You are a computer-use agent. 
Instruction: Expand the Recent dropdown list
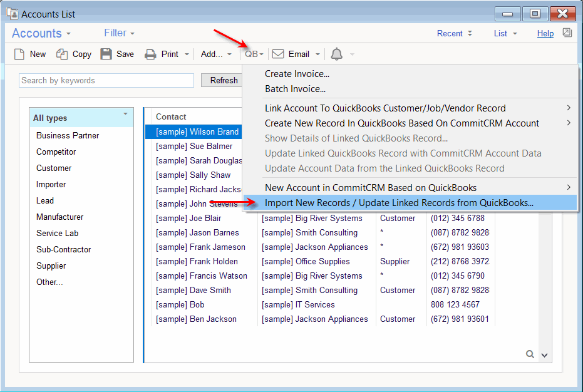coord(454,34)
